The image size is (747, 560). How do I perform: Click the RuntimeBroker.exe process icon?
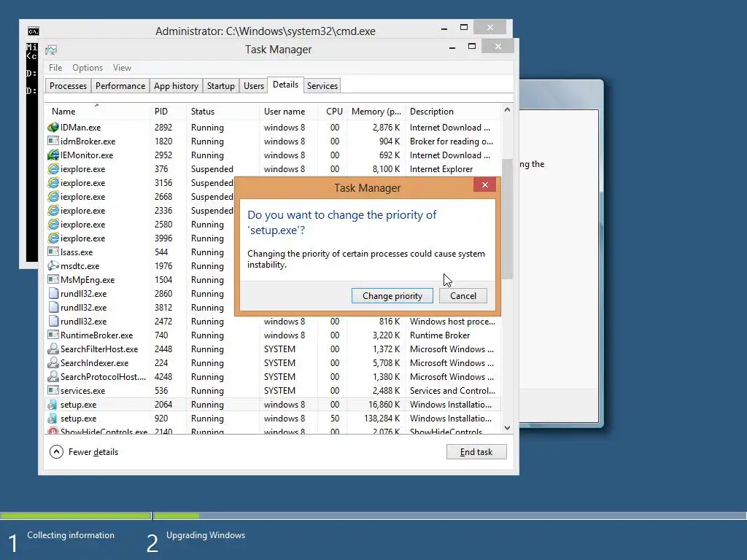(53, 335)
